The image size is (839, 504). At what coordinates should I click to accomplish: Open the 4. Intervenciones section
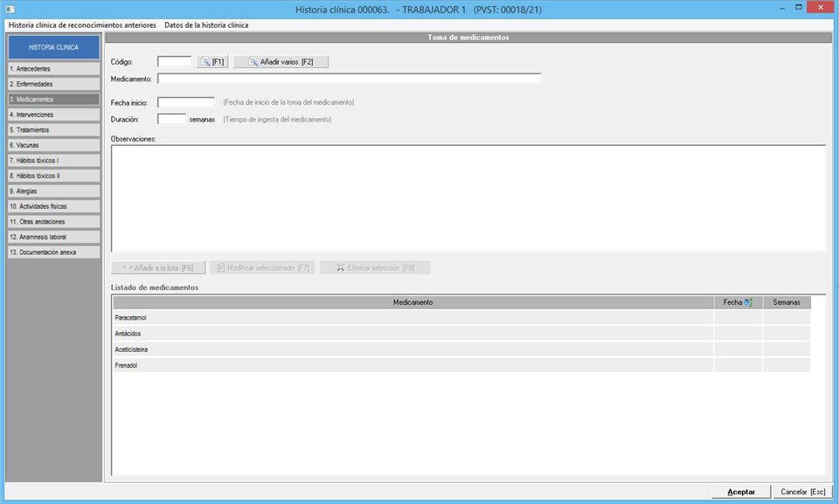click(53, 114)
